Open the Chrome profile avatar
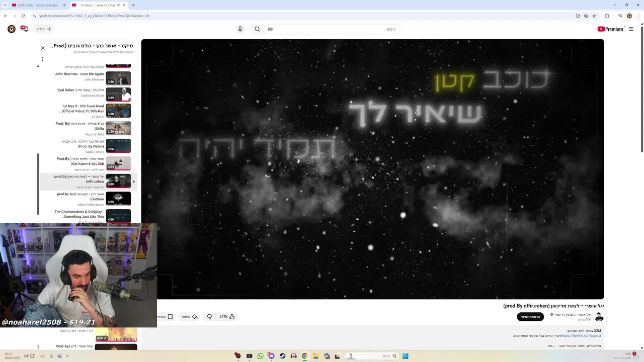Viewport: 644px width, 362px height. (629, 16)
